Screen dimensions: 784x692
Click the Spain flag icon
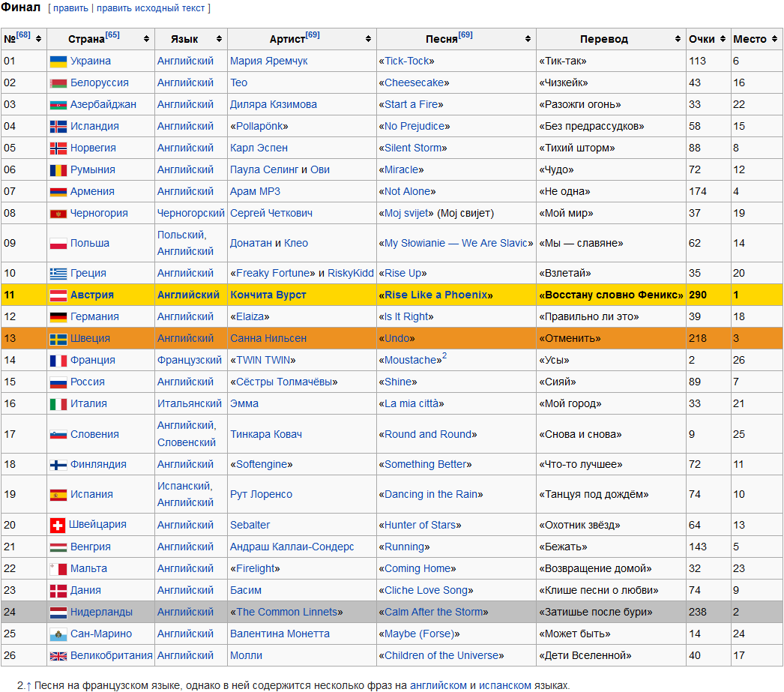point(58,495)
